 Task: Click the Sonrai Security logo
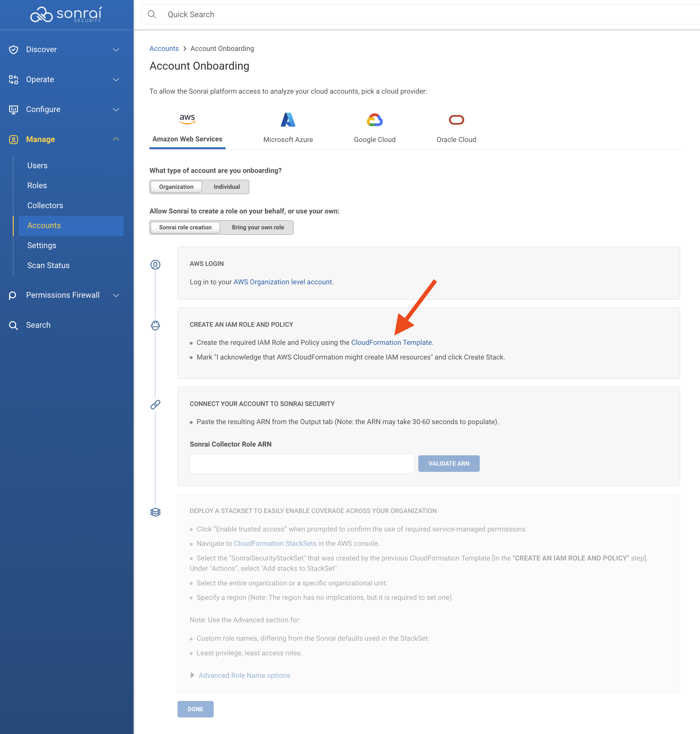point(66,15)
